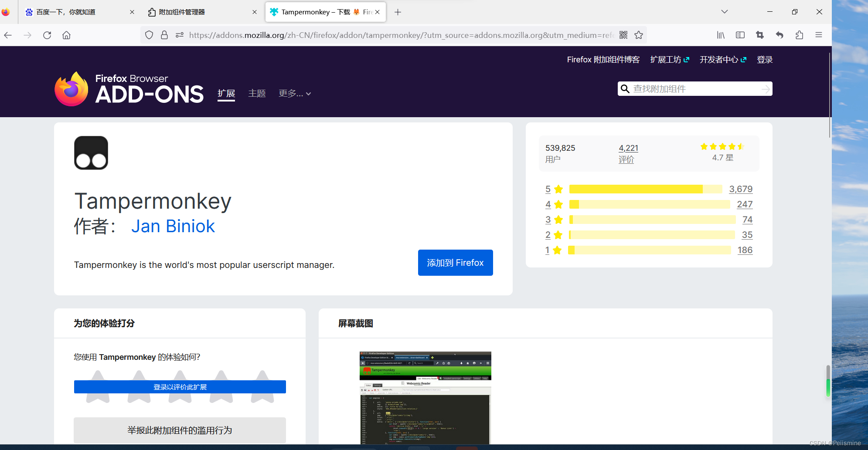Open site permissions icon in address bar

(180, 35)
